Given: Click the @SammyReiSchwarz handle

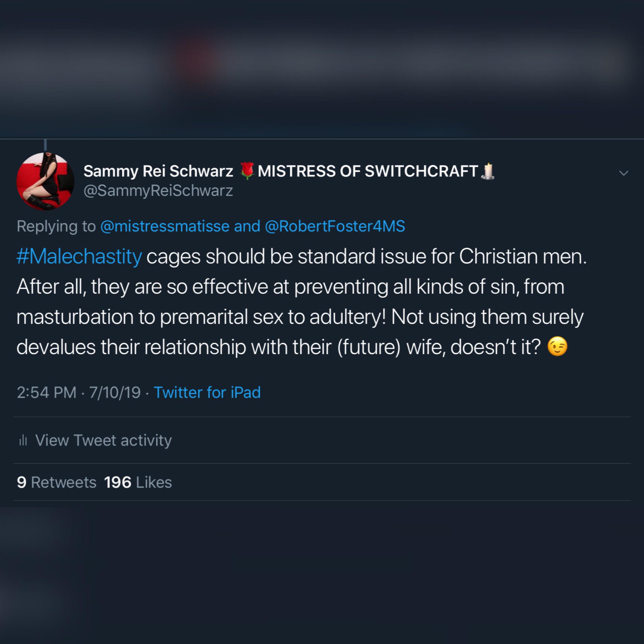Looking at the screenshot, I should (x=158, y=191).
